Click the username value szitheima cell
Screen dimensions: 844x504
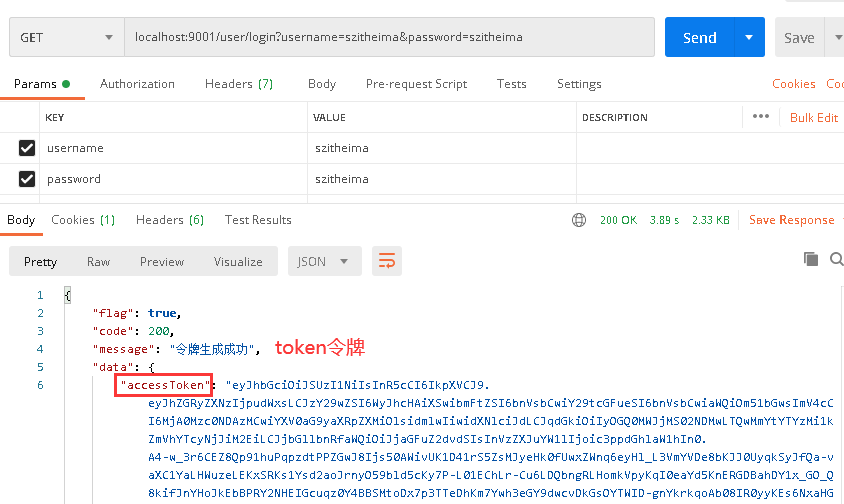pyautogui.click(x=442, y=148)
